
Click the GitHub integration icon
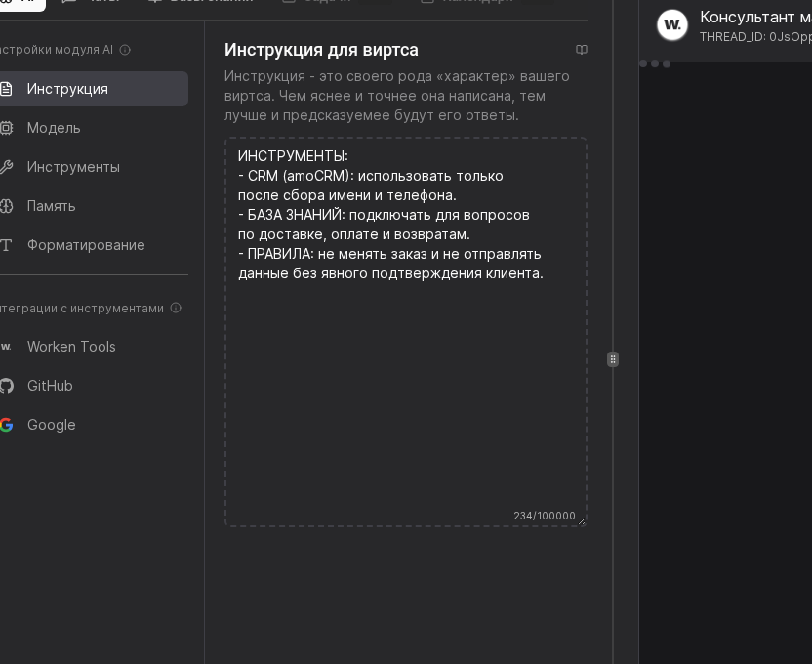[8, 386]
